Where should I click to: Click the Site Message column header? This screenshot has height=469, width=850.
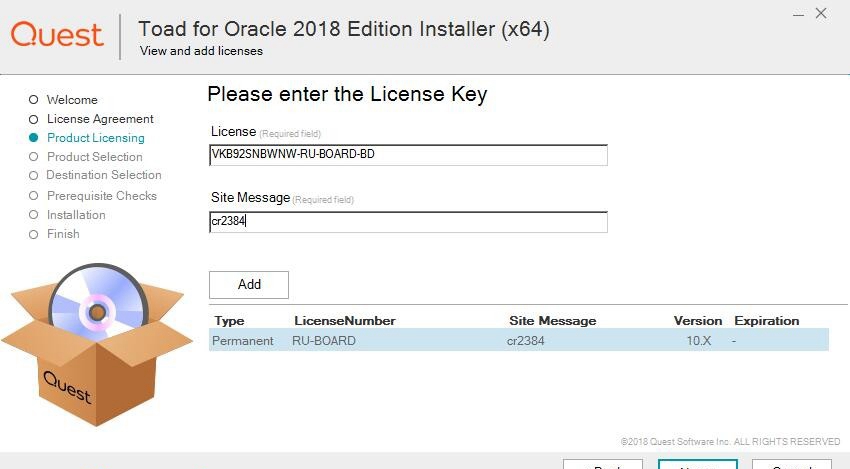coord(552,320)
